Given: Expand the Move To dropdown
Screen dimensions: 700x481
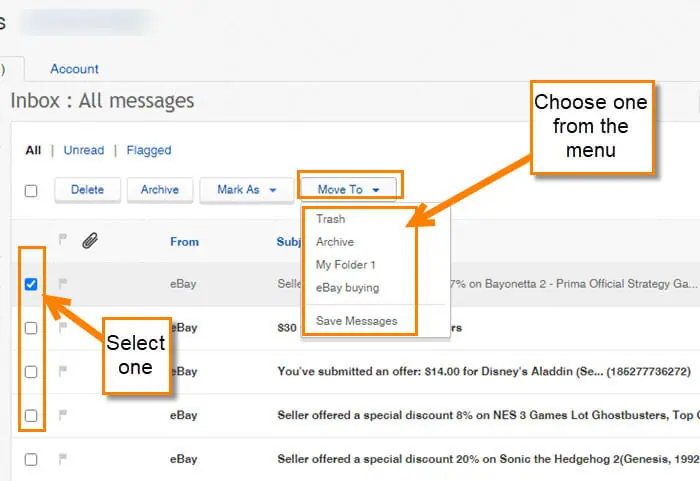Looking at the screenshot, I should tap(348, 190).
